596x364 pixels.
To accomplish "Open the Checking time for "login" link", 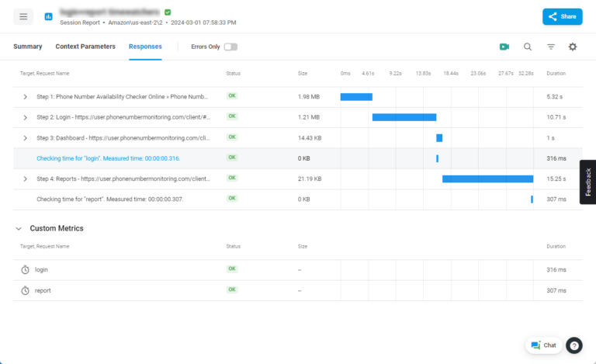I will pyautogui.click(x=109, y=158).
